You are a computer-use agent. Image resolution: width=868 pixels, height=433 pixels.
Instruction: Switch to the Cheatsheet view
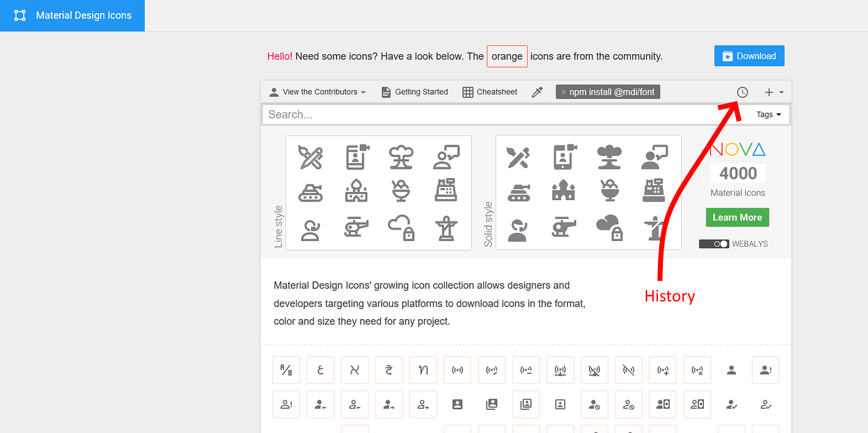pos(489,91)
